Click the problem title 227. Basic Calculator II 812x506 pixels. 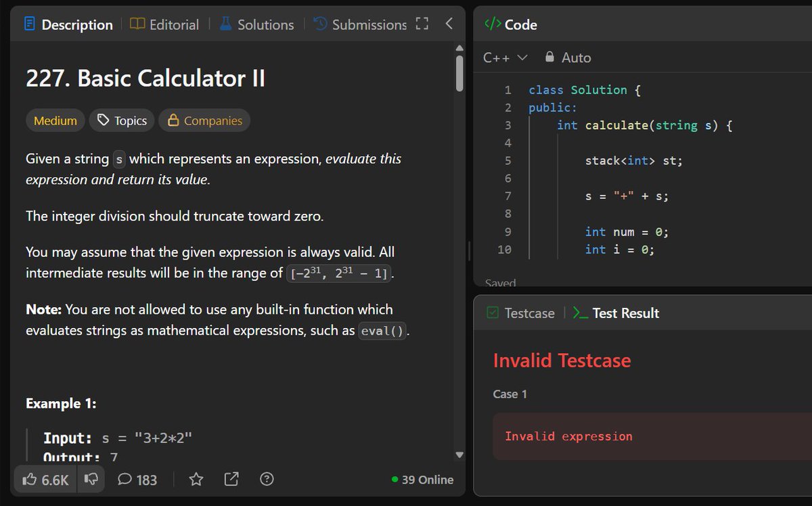(x=145, y=78)
